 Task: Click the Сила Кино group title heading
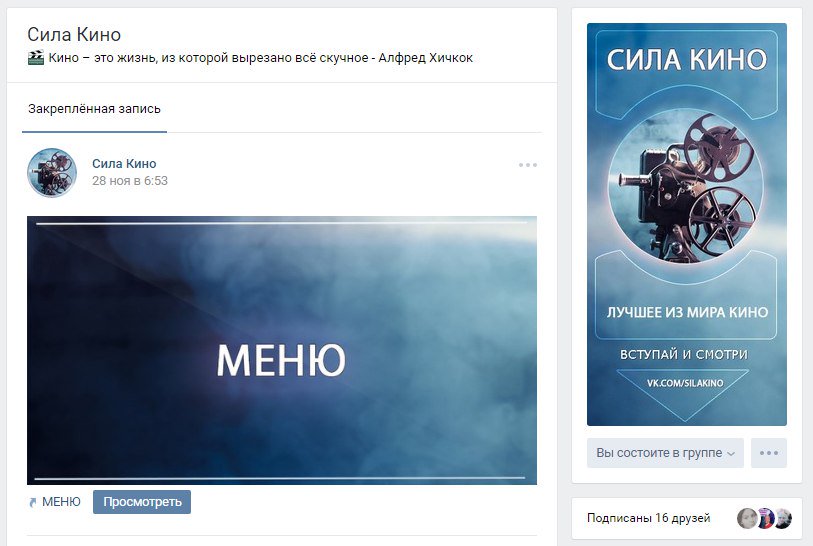74,35
